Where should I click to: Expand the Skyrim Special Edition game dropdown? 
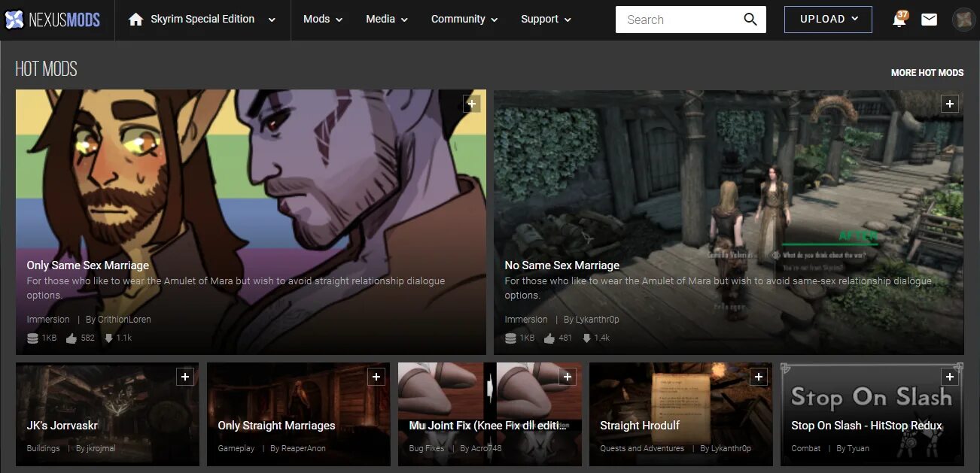pyautogui.click(x=272, y=20)
